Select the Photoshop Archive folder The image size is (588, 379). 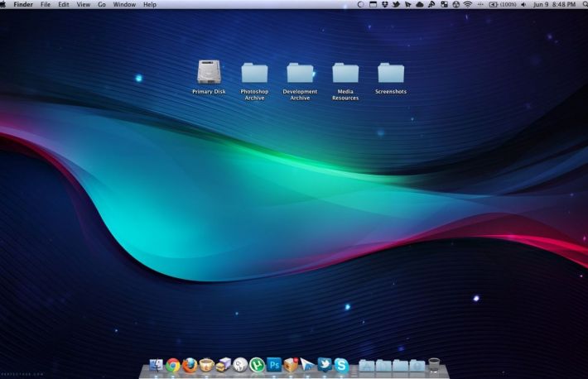[254, 73]
